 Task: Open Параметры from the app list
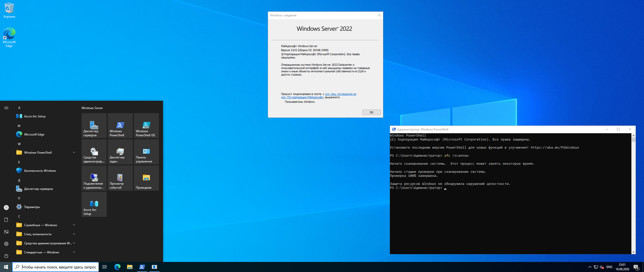coord(46,207)
